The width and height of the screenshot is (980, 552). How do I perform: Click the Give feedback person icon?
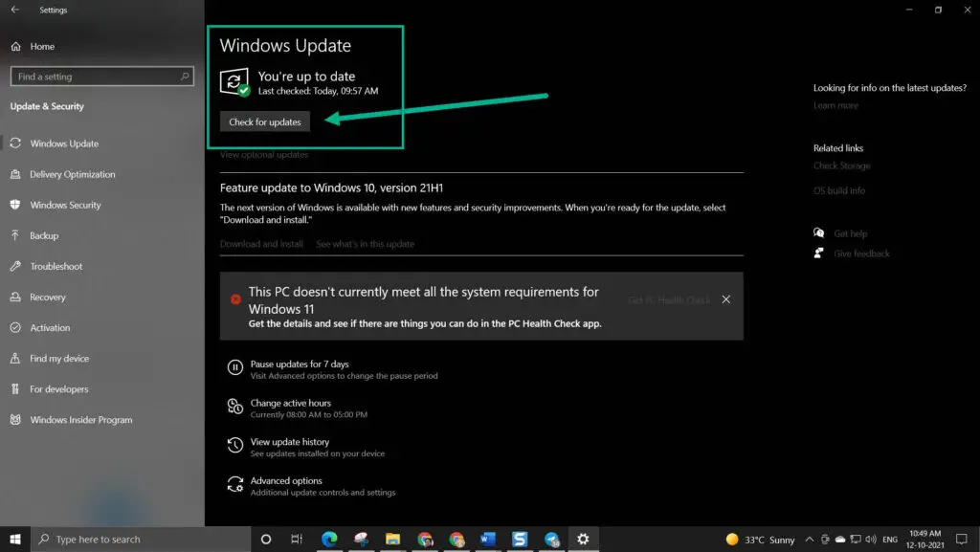click(819, 253)
